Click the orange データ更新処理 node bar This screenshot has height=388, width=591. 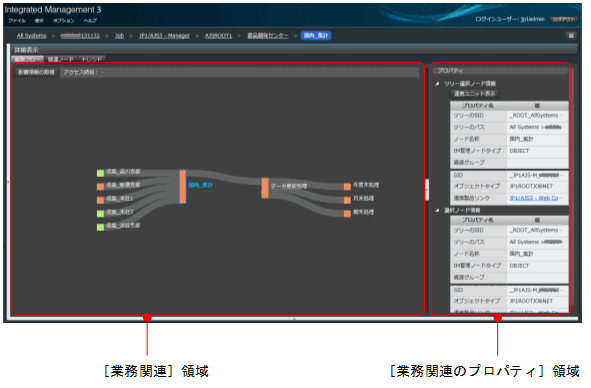[x=265, y=188]
